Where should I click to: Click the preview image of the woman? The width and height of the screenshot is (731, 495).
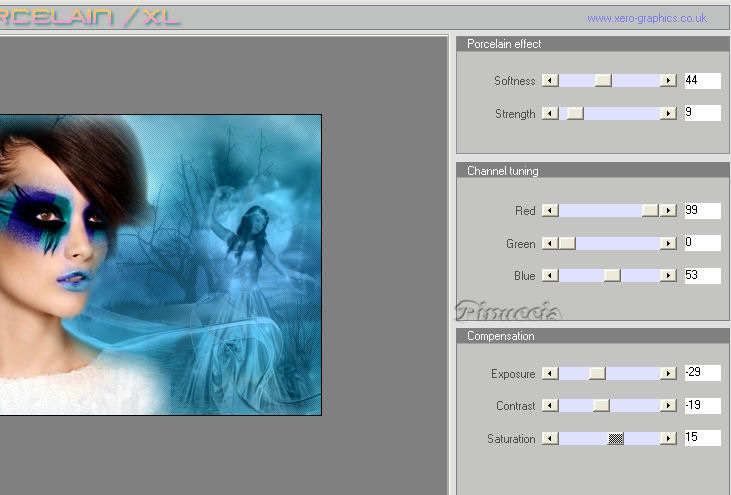click(x=160, y=265)
